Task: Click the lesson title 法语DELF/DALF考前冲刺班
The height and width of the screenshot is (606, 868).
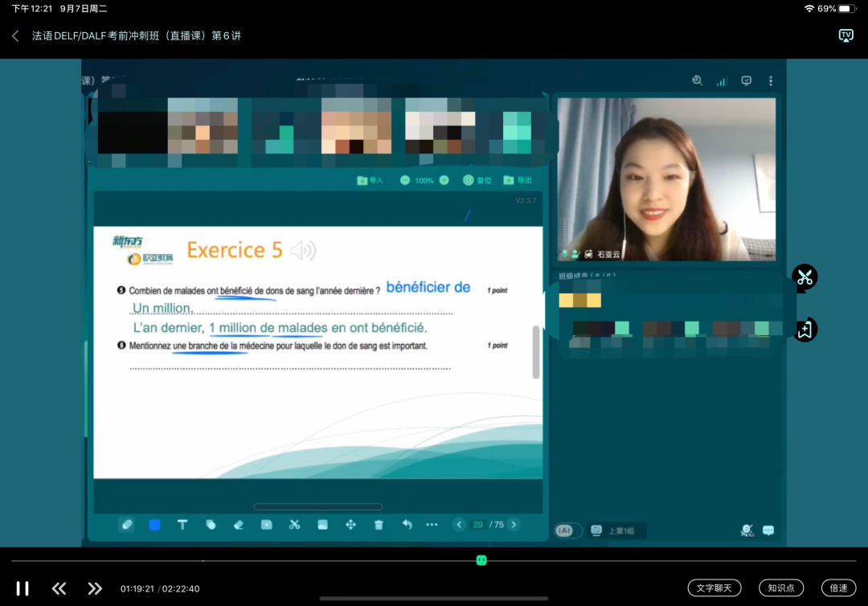Action: tap(137, 36)
